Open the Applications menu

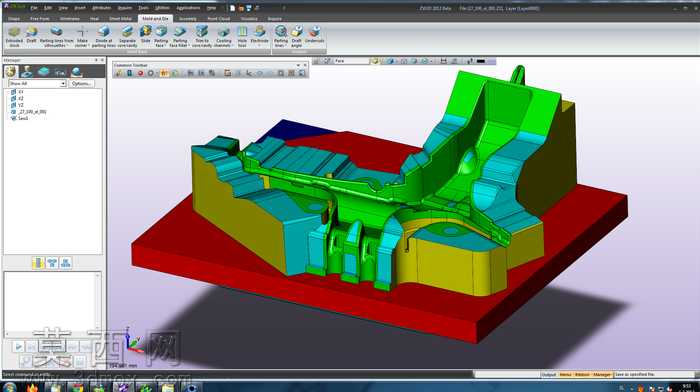(x=188, y=8)
